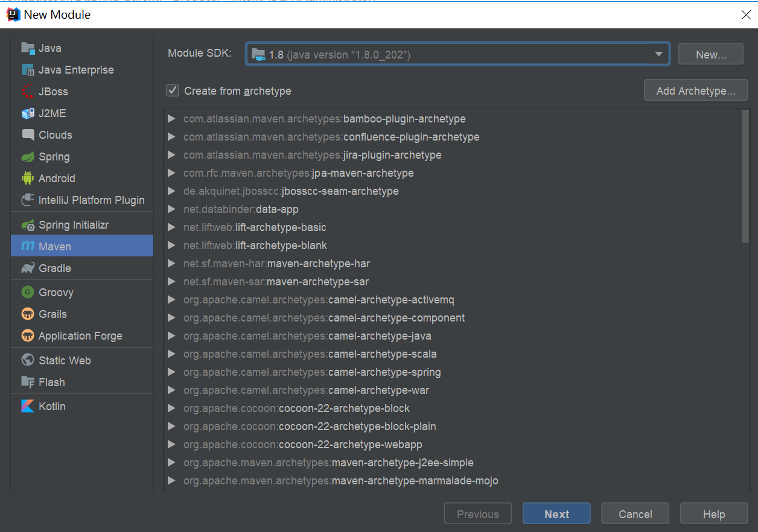Screen dimensions: 758x532
Task: Select the camel-archetype-component row
Action: click(x=452, y=318)
